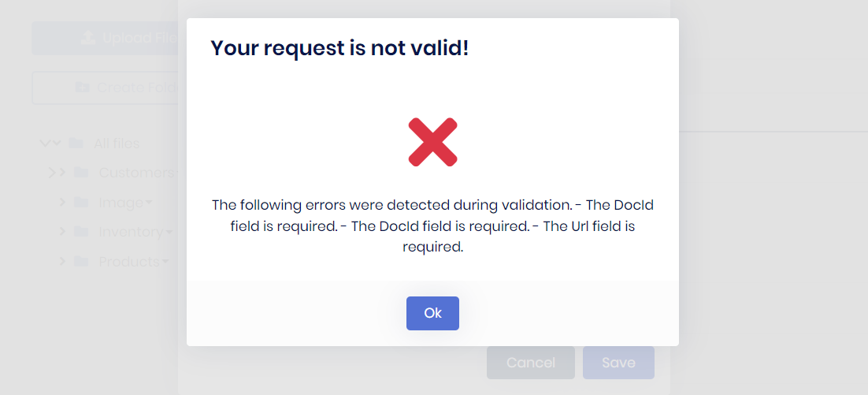Image resolution: width=868 pixels, height=395 pixels.
Task: Open the Products folder dropdown caret
Action: (165, 262)
